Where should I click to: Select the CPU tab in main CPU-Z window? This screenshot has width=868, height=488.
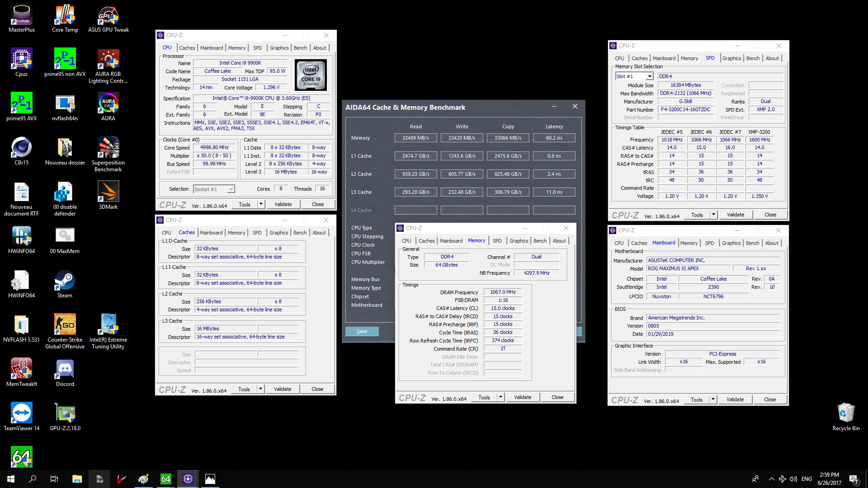click(x=167, y=47)
